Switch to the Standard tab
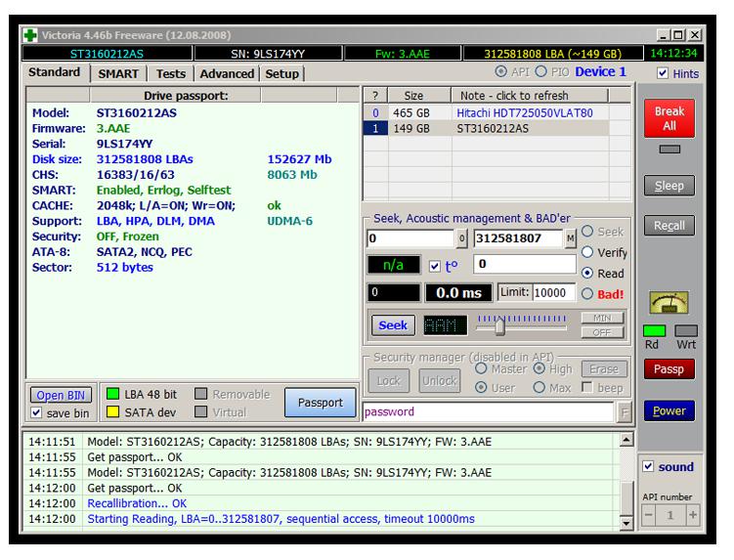This screenshot has height=560, width=734. coord(55,72)
